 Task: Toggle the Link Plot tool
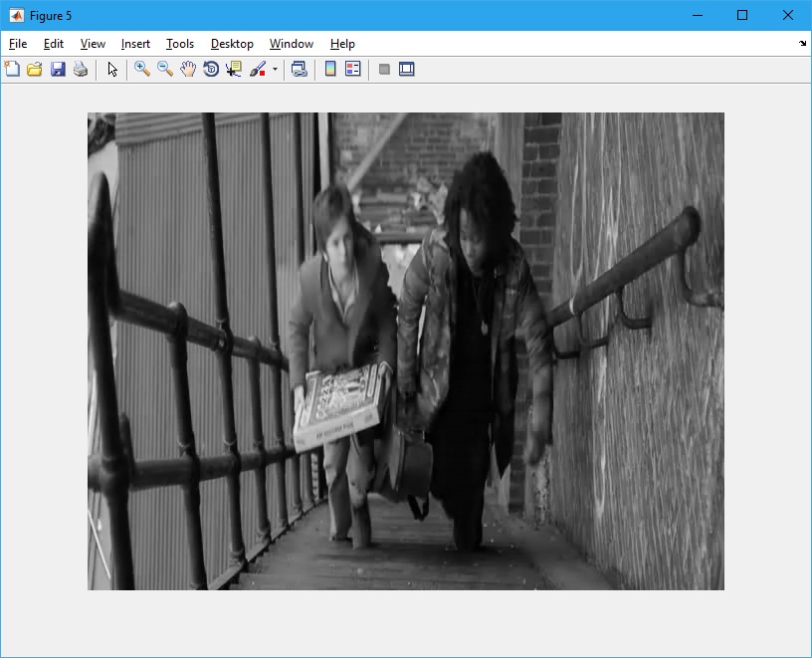(x=299, y=69)
